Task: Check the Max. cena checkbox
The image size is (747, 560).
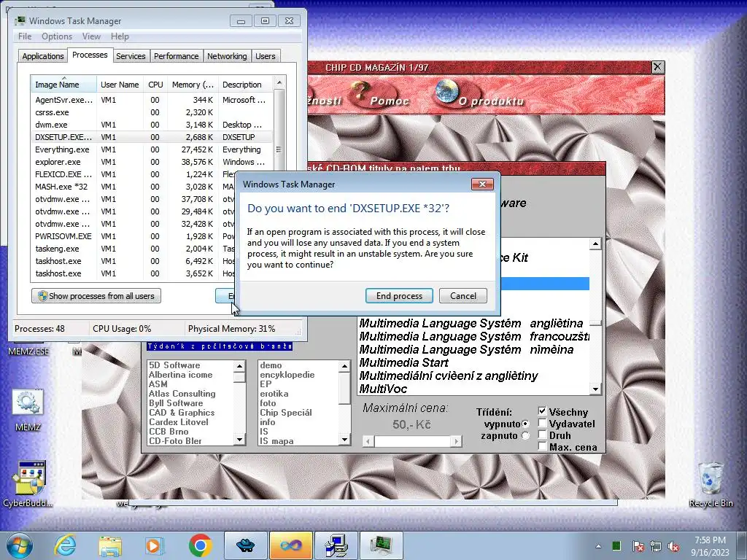Action: click(x=542, y=446)
